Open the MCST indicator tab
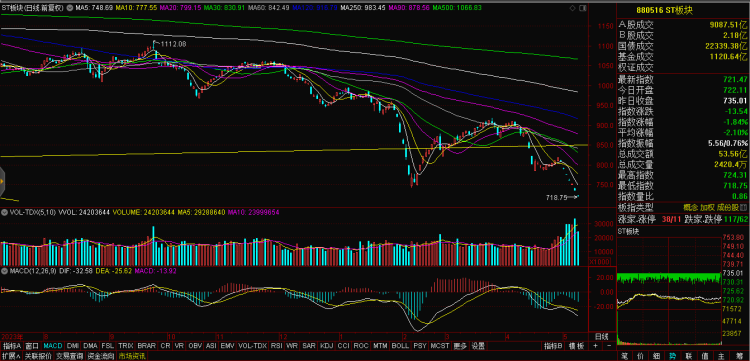Viewport: 750px width, 361px height. [440, 346]
